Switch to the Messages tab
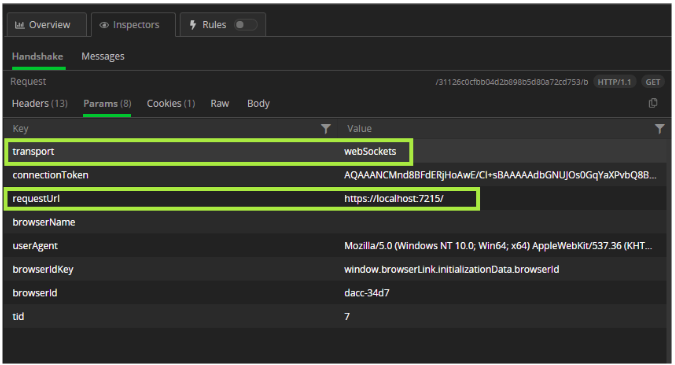This screenshot has height=365, width=675. 103,56
